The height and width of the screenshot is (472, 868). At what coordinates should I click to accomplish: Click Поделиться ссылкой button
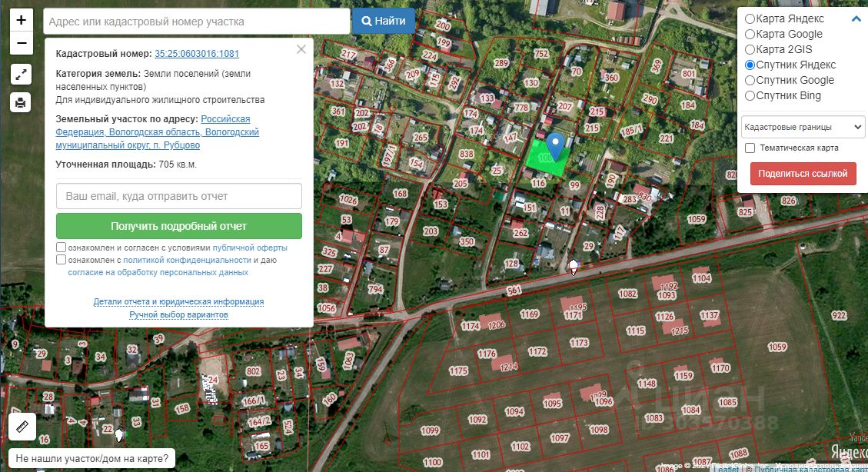point(803,174)
